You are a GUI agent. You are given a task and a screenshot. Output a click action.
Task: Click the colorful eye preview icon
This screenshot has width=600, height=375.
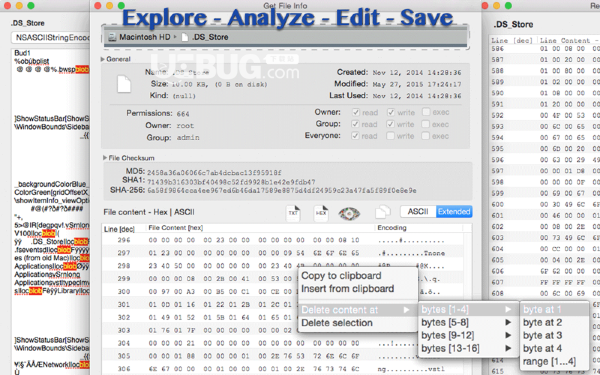coord(349,213)
